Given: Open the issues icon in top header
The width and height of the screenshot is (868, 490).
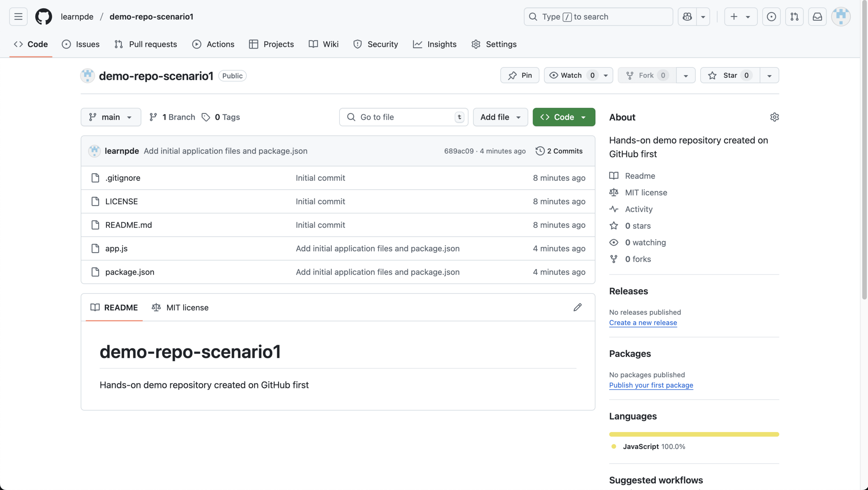Looking at the screenshot, I should pos(771,17).
